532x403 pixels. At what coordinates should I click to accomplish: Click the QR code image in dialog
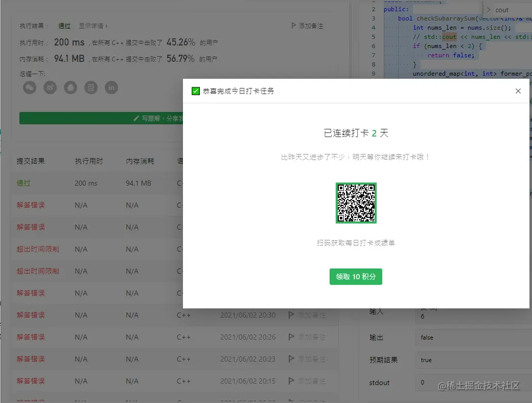(x=356, y=203)
